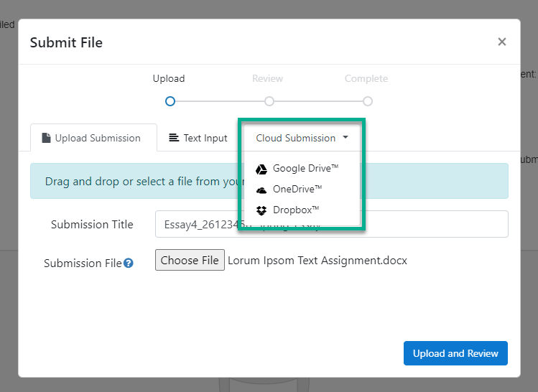
Task: Click the Lorum Ipsom Text Assignment.docx filename
Action: (317, 260)
